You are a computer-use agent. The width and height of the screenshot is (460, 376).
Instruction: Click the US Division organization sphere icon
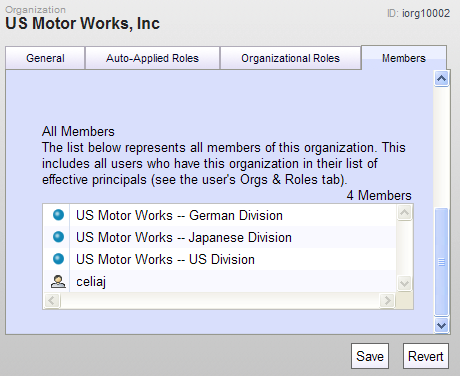point(58,259)
